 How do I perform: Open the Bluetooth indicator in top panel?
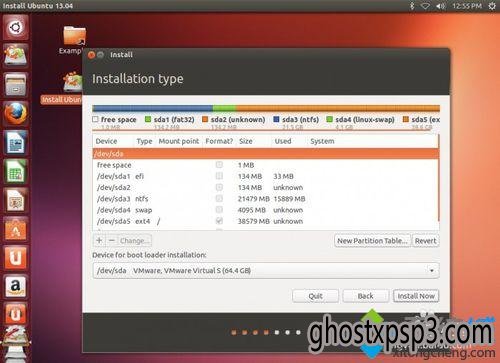[412, 6]
